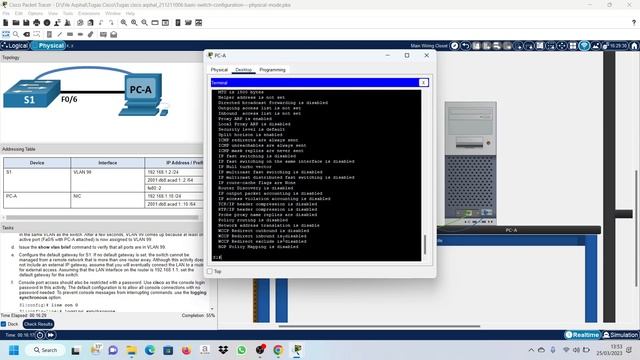Click the Add Simple PDU envelope icon
640x360 pixels.
[x=103, y=34]
